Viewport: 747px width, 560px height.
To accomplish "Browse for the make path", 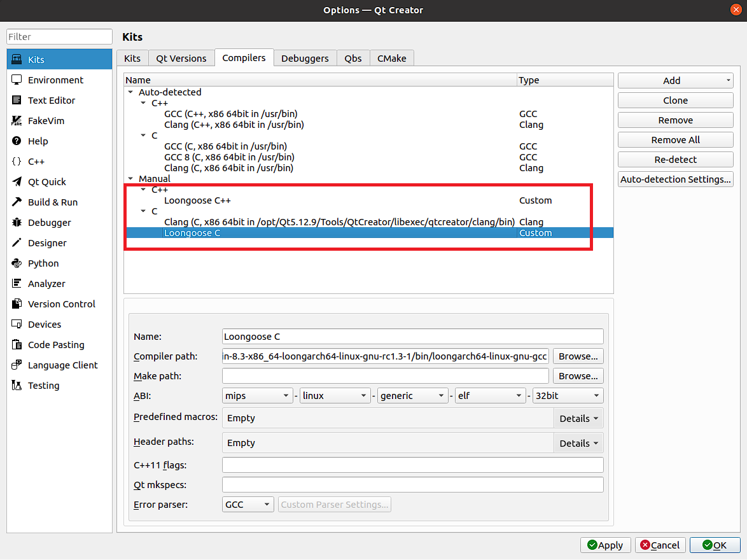I will tap(578, 375).
